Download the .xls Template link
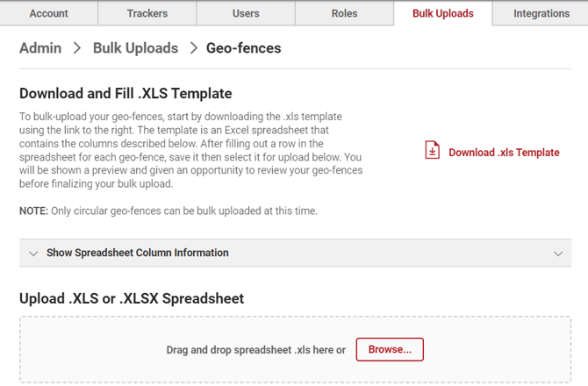Screen dimensions: 588x386 point(504,153)
